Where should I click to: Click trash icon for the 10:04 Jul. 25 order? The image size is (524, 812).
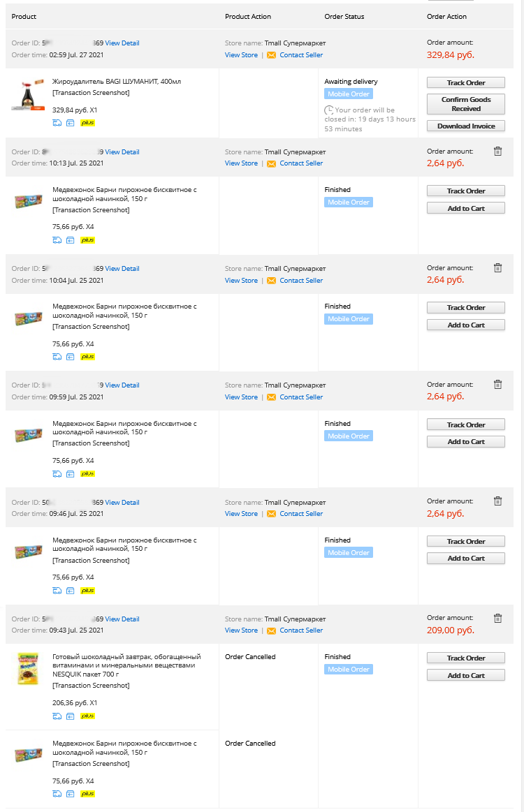pos(497,267)
